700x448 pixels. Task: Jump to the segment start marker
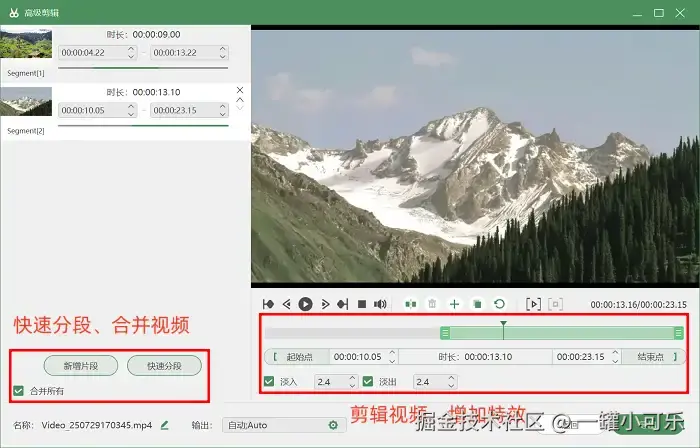click(268, 304)
